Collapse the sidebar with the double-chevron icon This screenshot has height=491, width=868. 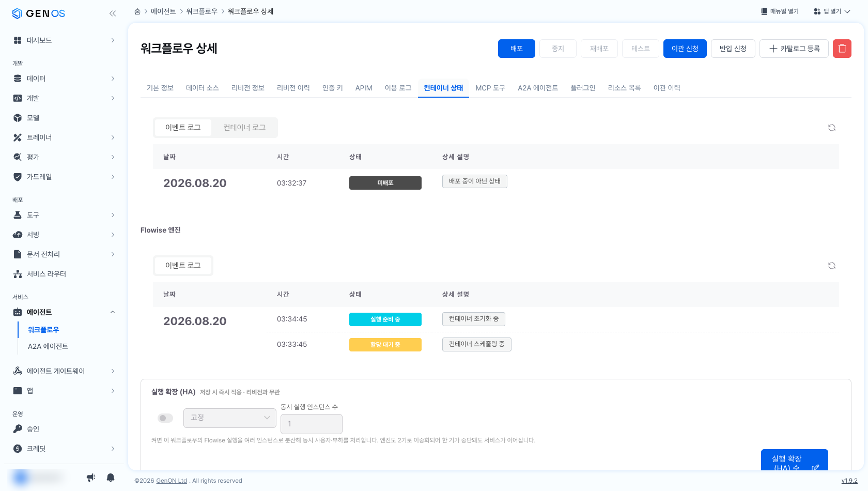113,13
